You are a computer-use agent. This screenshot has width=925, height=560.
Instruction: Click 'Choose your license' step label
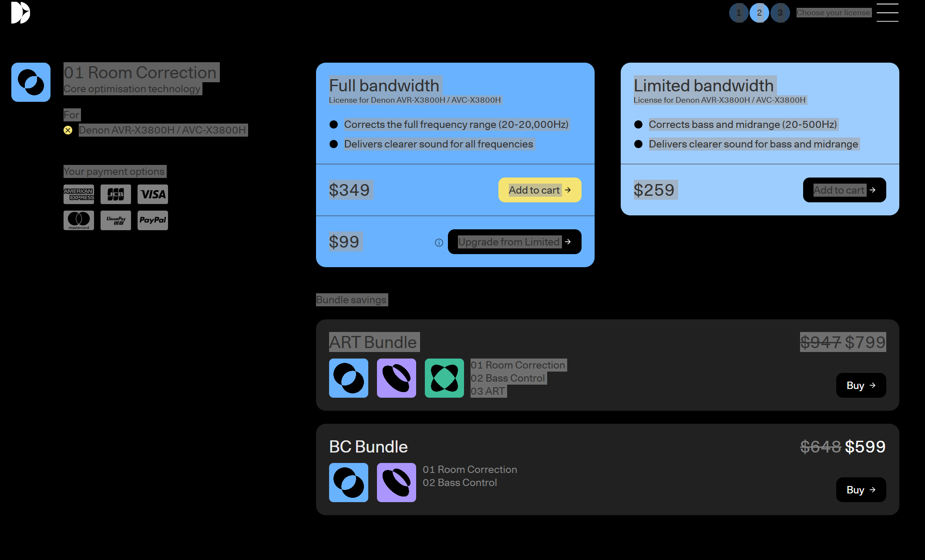click(833, 13)
